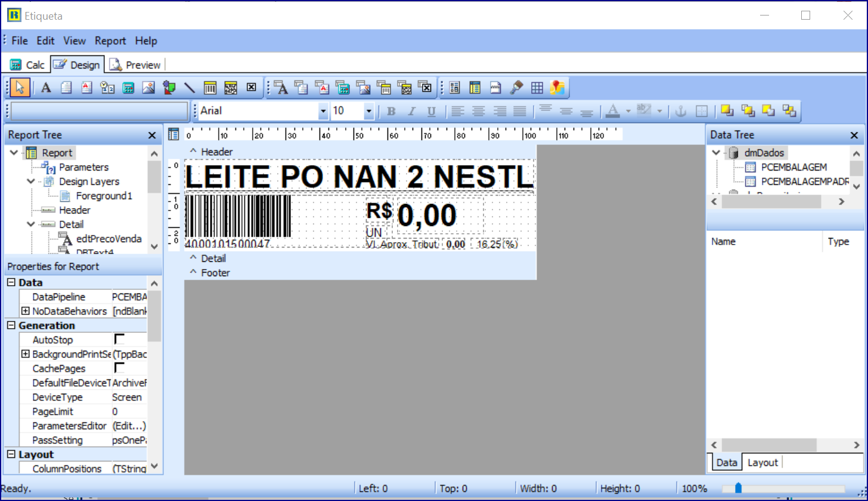Pick the Label component tool
The image size is (868, 501).
(x=46, y=88)
